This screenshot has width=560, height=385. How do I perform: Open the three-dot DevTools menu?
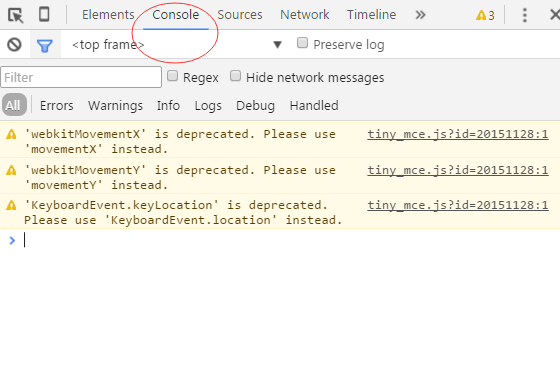pyautogui.click(x=525, y=15)
